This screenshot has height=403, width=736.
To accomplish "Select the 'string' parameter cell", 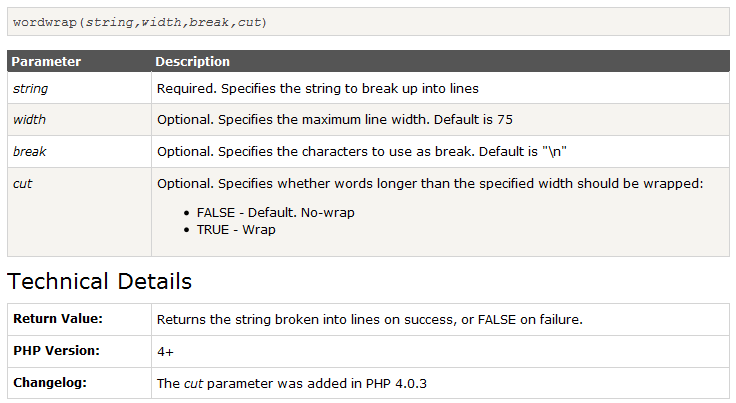I will pos(30,88).
